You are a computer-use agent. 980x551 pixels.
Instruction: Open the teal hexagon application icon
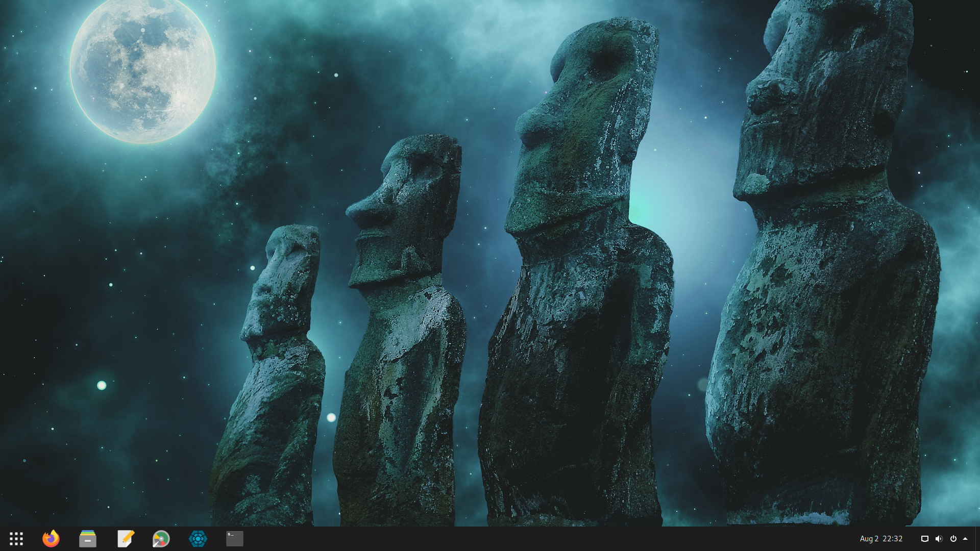198,539
